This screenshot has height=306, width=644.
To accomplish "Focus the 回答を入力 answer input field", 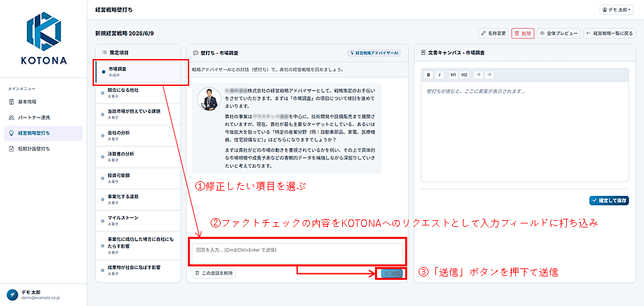I will pyautogui.click(x=297, y=253).
